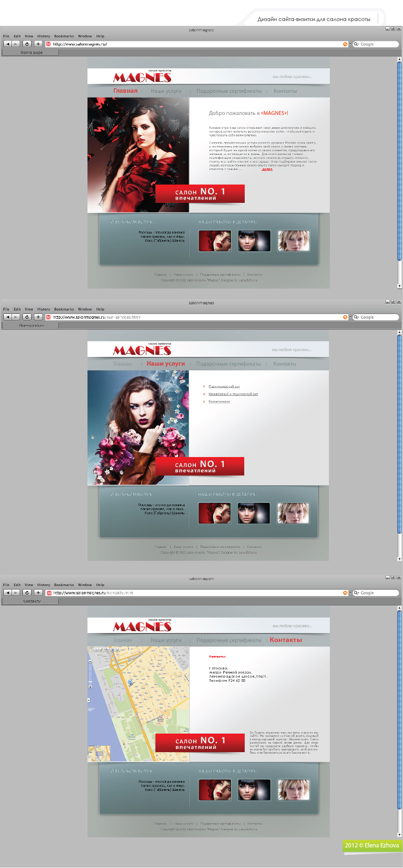Click the orange RSS icon in the salonmagnes.ru/ address bar
The height and width of the screenshot is (868, 403).
coord(345,44)
